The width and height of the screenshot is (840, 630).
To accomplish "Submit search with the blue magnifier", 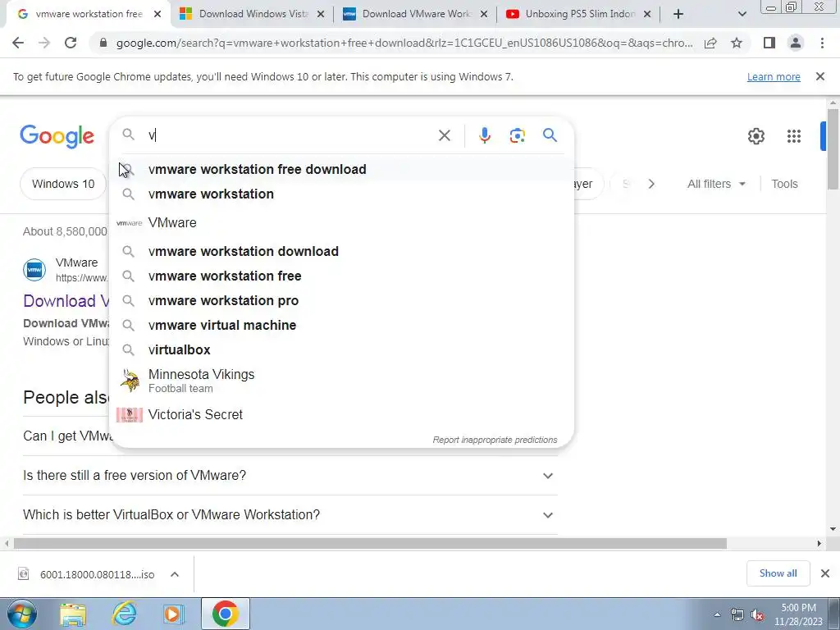I will [550, 135].
